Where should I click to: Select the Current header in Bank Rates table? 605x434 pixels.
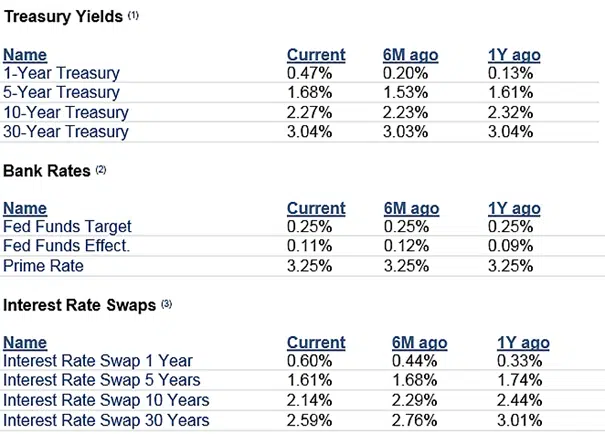pyautogui.click(x=316, y=209)
